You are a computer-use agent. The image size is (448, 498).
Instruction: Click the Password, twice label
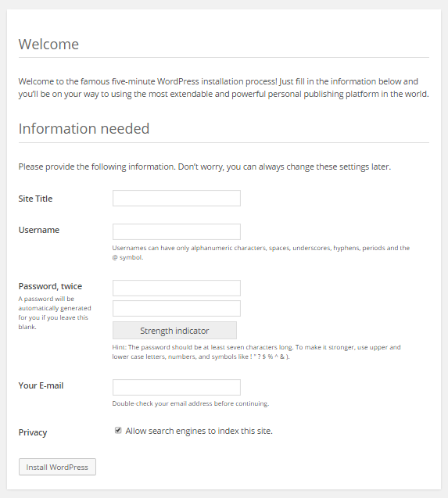tap(50, 286)
